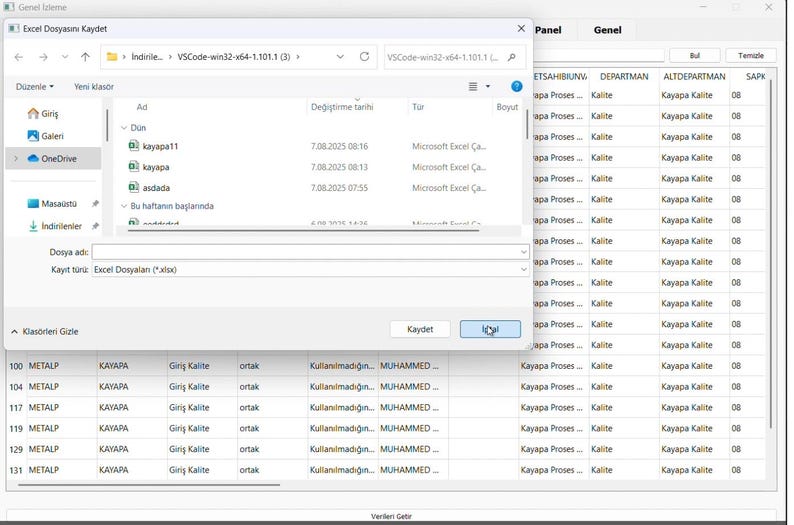Open Masaüstü folder in sidebar

(59, 204)
